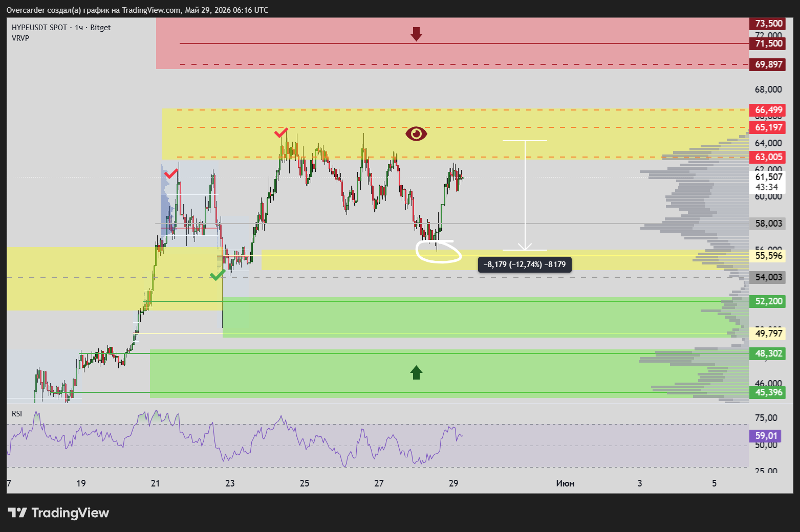Click the 49,797 price label
Screen dimensions: 800x532
(x=768, y=334)
